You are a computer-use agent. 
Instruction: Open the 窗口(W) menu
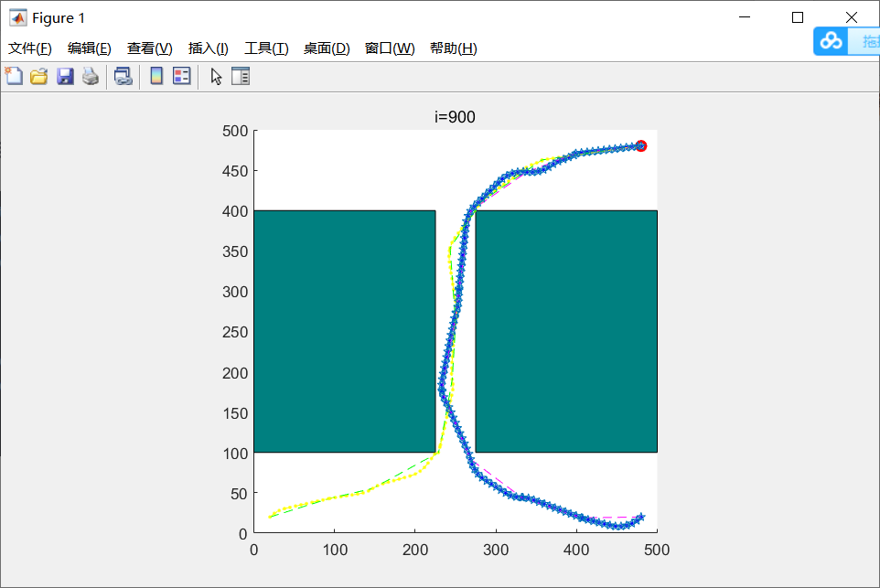point(390,48)
